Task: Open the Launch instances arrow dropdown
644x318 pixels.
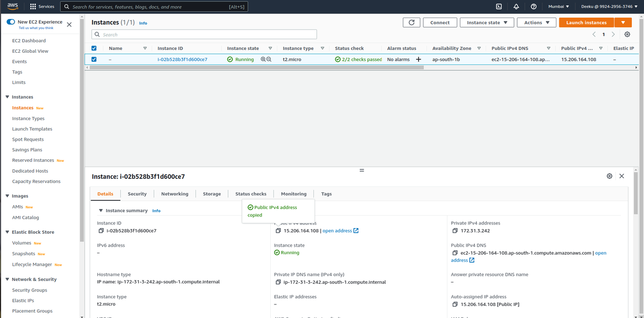Action: [623, 23]
